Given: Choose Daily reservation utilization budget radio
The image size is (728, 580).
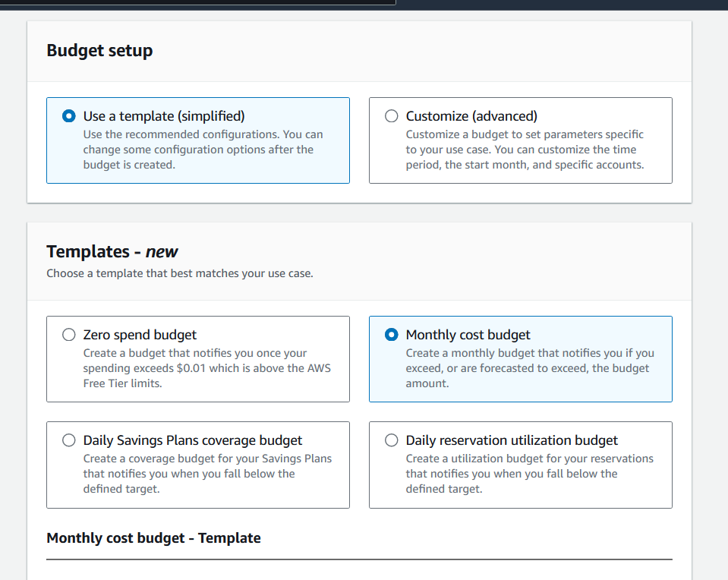Looking at the screenshot, I should pos(392,440).
